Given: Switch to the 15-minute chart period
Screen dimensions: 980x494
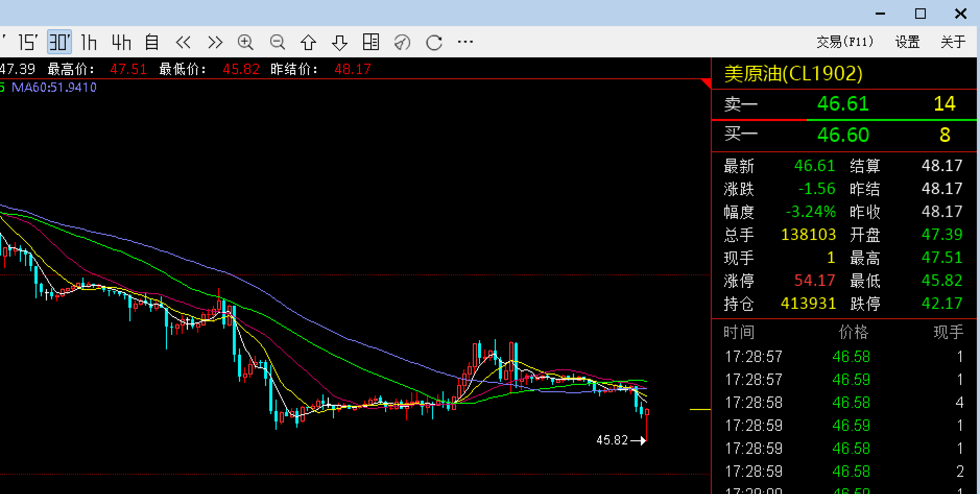Looking at the screenshot, I should [x=28, y=42].
